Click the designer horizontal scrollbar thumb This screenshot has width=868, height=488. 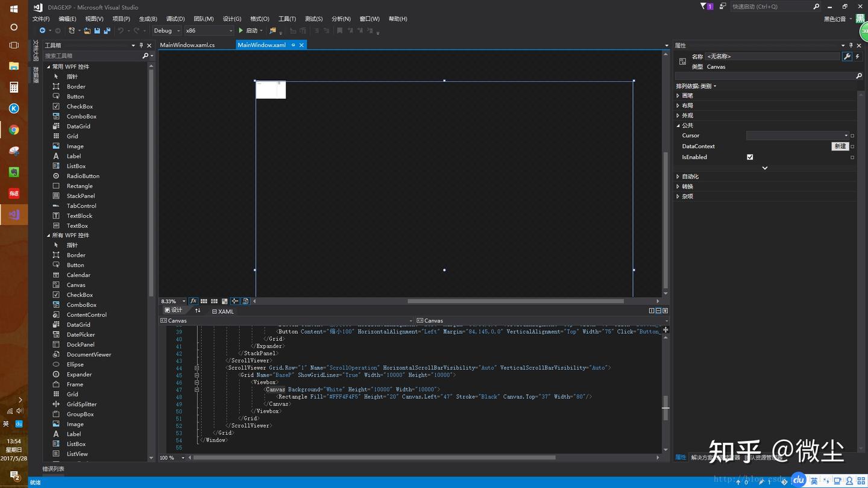(x=515, y=301)
